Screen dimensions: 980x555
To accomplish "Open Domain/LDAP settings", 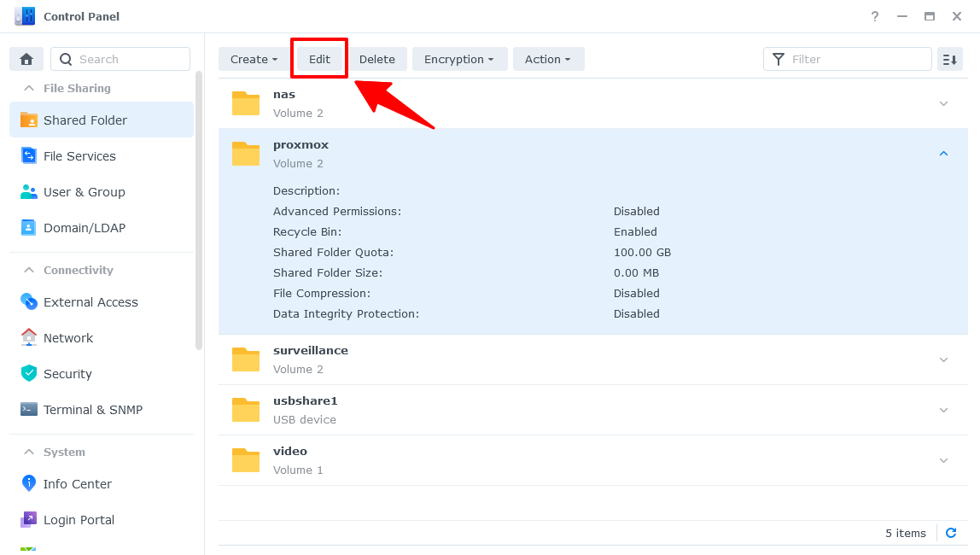I will 84,228.
